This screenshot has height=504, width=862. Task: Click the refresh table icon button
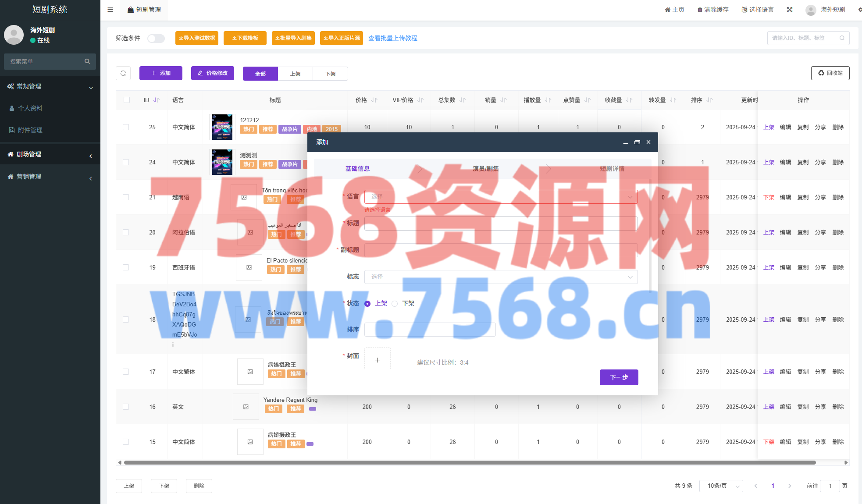click(123, 73)
